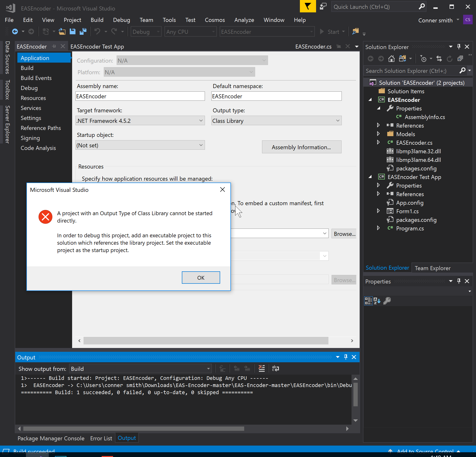Switch to EASEncoder Test App document tab
The height and width of the screenshot is (457, 476).
[x=97, y=46]
